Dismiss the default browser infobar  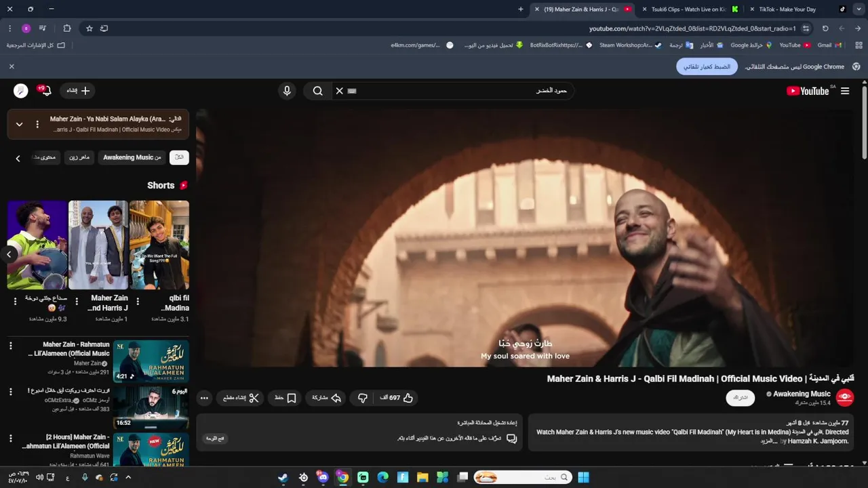(12, 66)
